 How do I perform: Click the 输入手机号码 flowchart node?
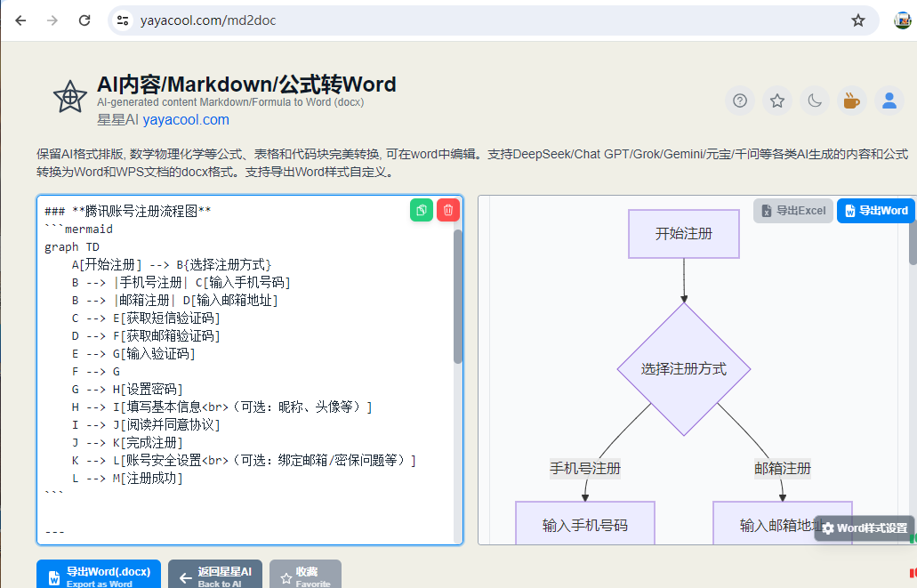(585, 523)
